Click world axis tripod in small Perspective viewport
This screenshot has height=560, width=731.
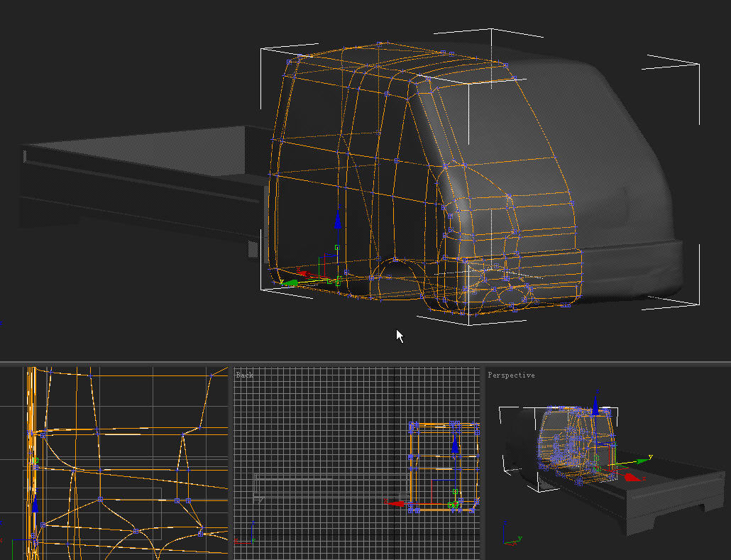(510, 537)
